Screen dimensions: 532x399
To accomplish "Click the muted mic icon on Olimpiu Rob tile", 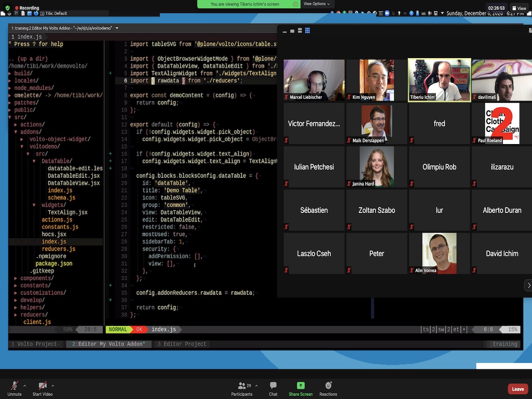I will point(412,184).
